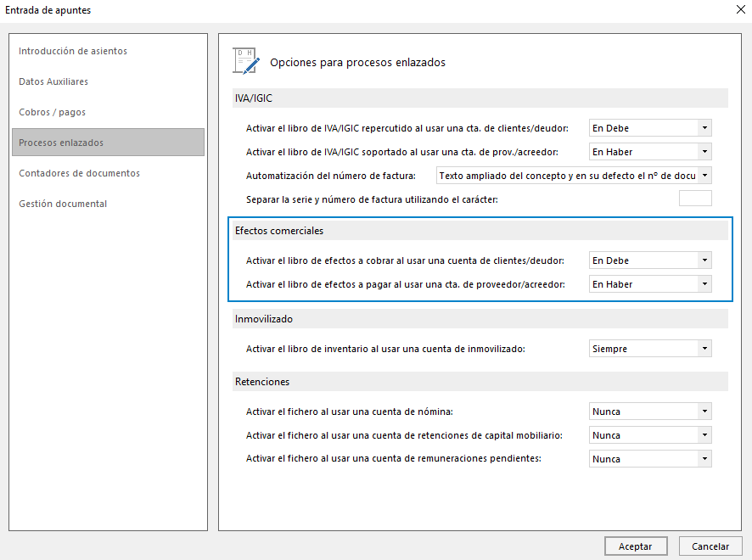Click the series separator character field
752x560 pixels.
click(695, 199)
